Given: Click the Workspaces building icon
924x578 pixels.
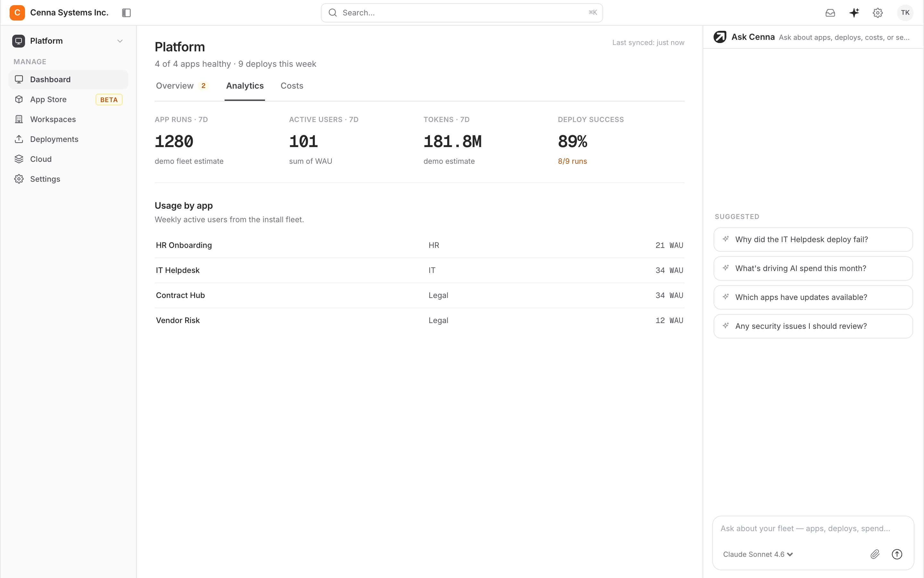Looking at the screenshot, I should click(19, 119).
